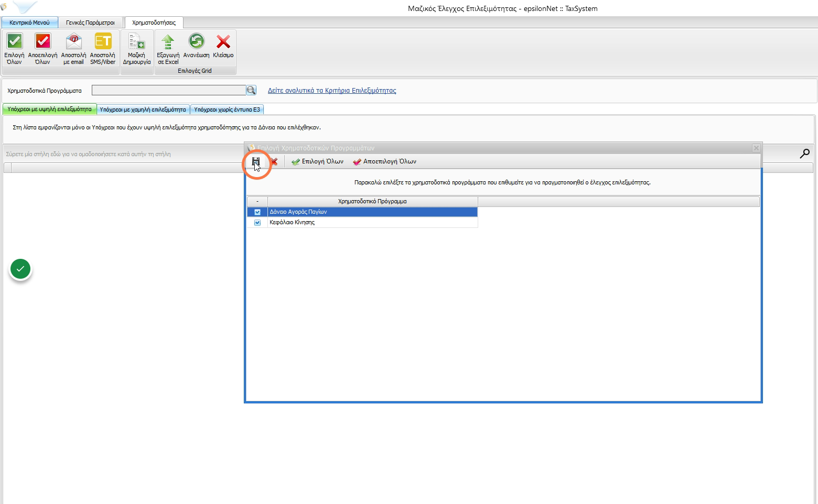Uncheck the Δάνειο Αγοράς Παγίων checkbox
Viewport: 818px width, 504px height.
click(257, 212)
